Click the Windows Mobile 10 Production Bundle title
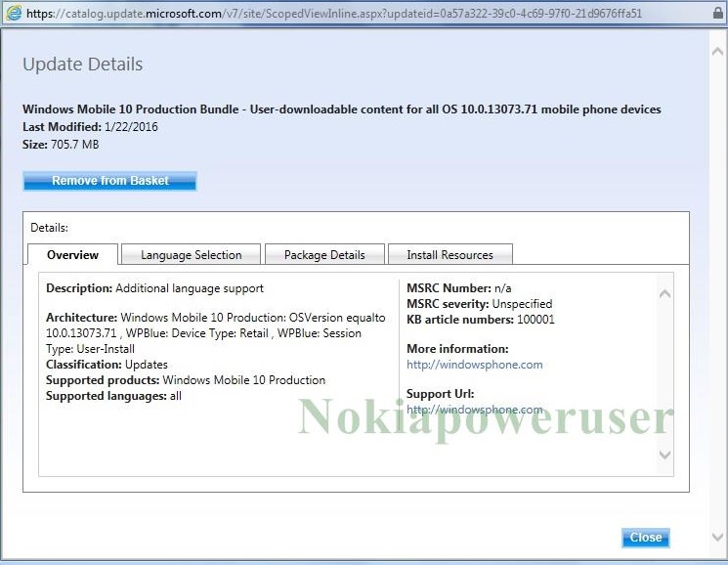Screen dimensions: 728x565 [342, 109]
